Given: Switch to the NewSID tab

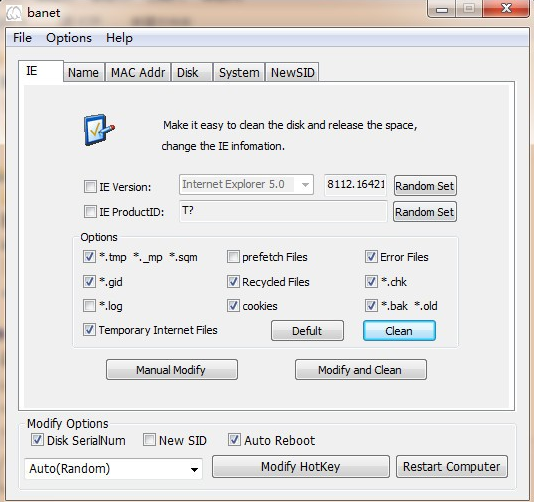Looking at the screenshot, I should [292, 73].
